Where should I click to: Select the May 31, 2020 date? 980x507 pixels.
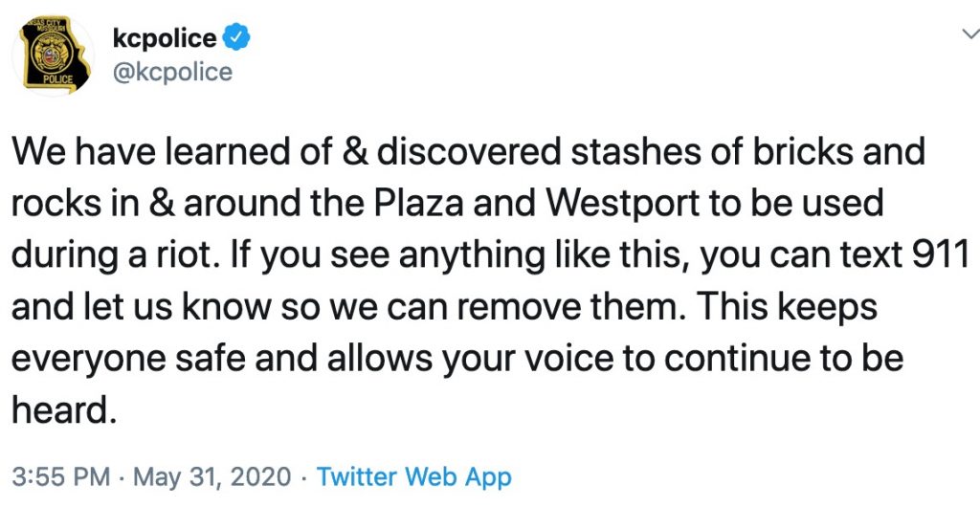coord(212,477)
